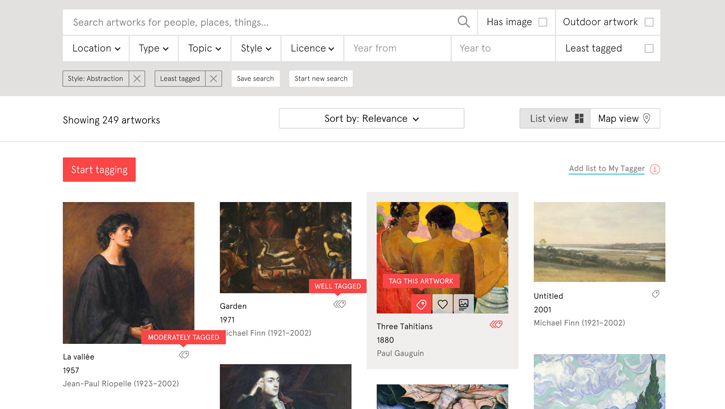
Task: Open the partial portrait thumbnail below Garden
Action: pos(285,386)
